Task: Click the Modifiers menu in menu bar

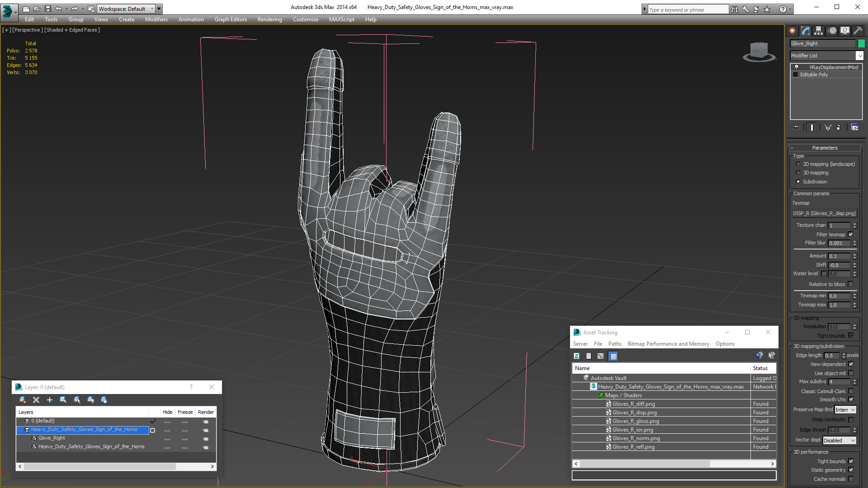Action: point(155,19)
